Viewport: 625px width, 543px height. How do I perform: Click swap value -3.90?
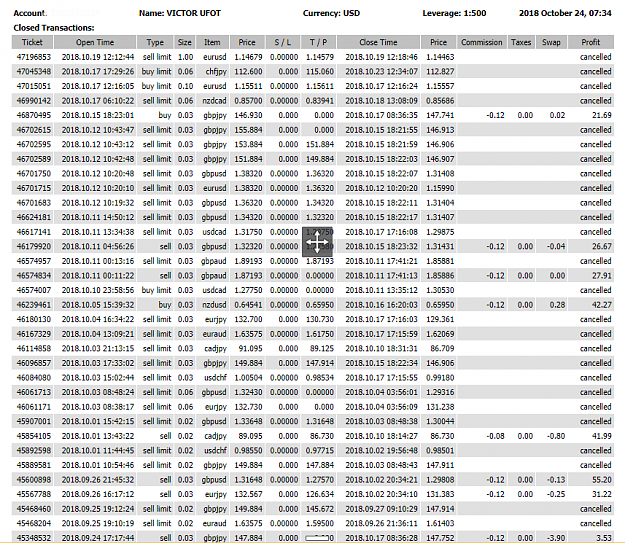click(556, 538)
